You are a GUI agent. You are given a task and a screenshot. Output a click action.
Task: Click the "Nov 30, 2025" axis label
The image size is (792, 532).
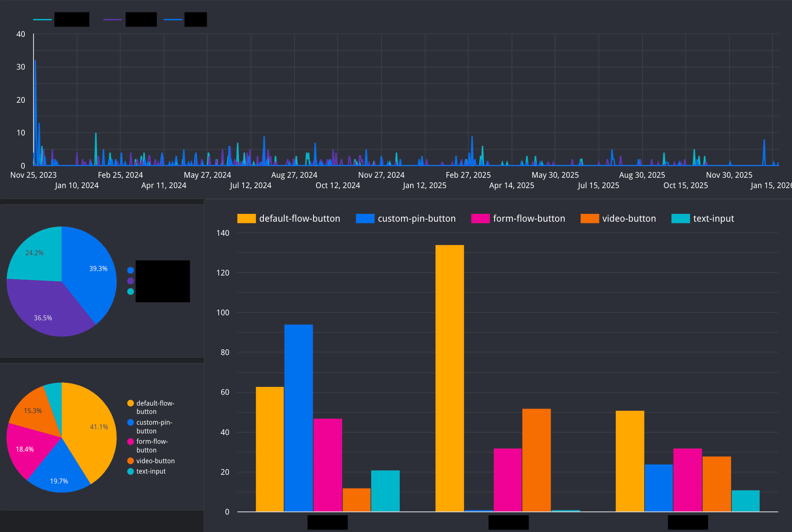point(729,175)
